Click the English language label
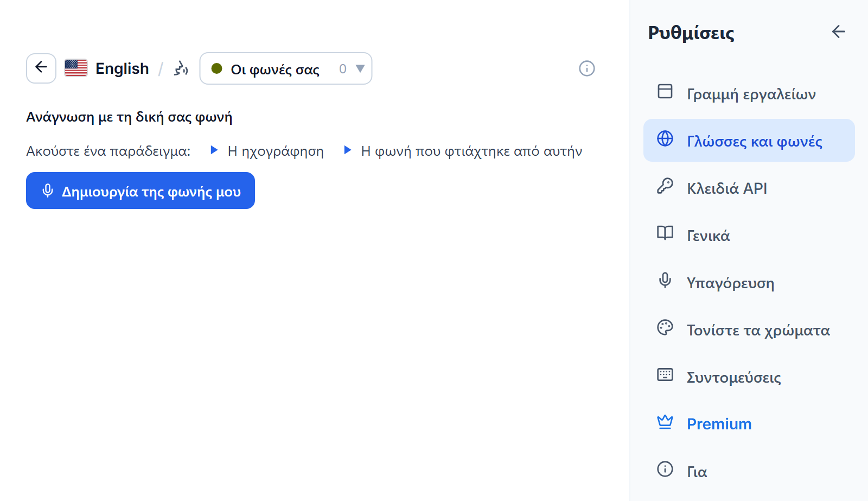868x501 pixels. coord(122,68)
